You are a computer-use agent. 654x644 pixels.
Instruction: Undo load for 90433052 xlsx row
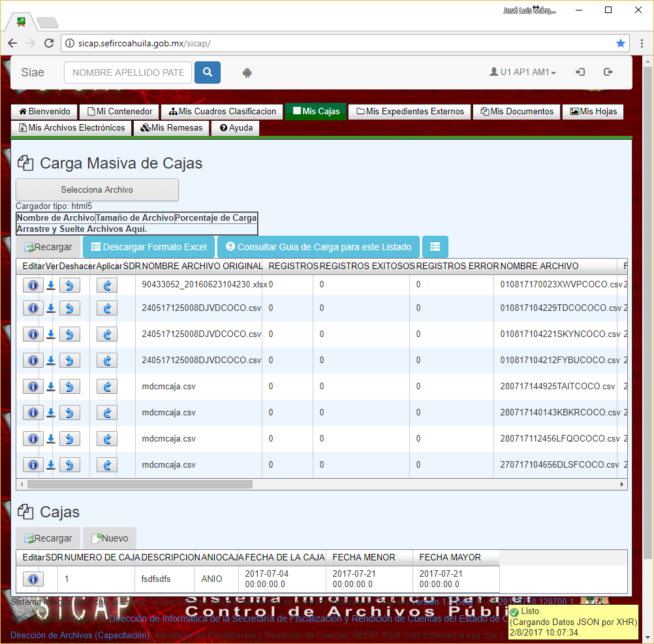click(x=69, y=285)
